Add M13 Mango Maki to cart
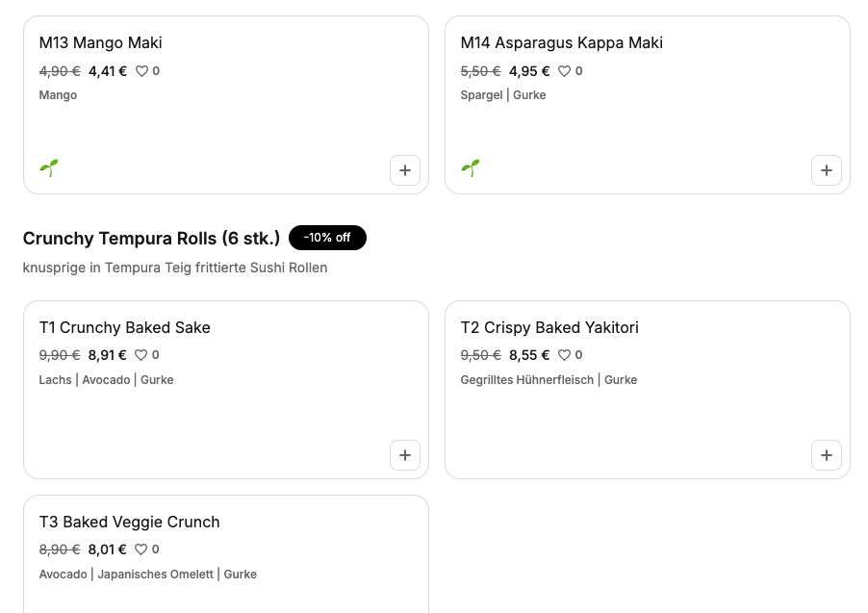 (405, 170)
